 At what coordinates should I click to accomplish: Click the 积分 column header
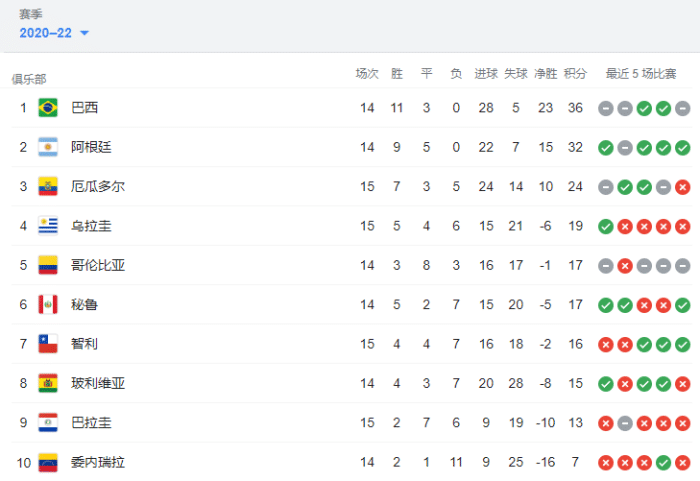[x=575, y=74]
